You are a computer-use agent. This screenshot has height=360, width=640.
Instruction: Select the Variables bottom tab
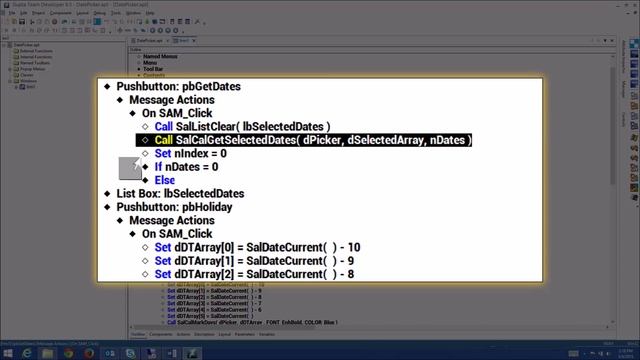coord(267,334)
